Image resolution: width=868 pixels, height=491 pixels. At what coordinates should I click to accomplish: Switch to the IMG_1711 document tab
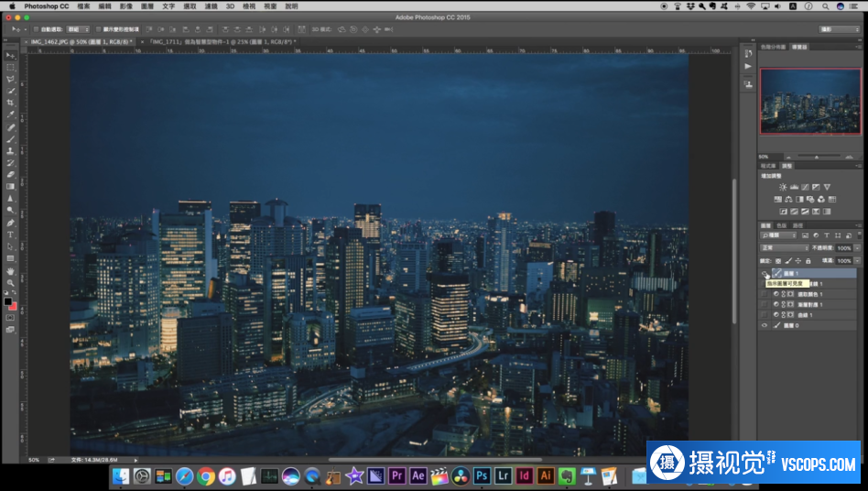point(222,41)
